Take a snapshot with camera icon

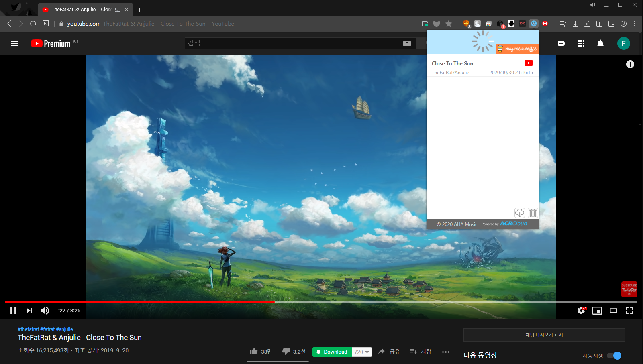[587, 24]
